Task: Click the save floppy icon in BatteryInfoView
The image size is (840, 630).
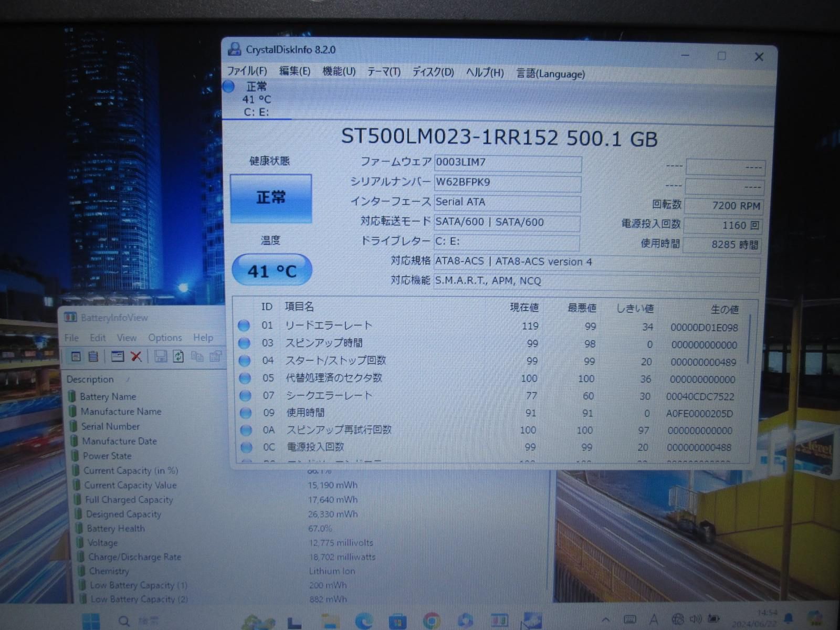Action: (161, 356)
